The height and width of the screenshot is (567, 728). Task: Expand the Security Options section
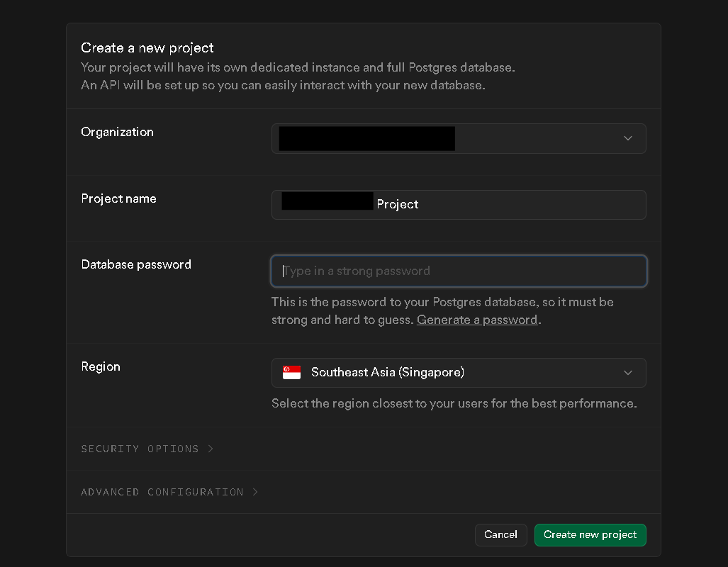[140, 449]
